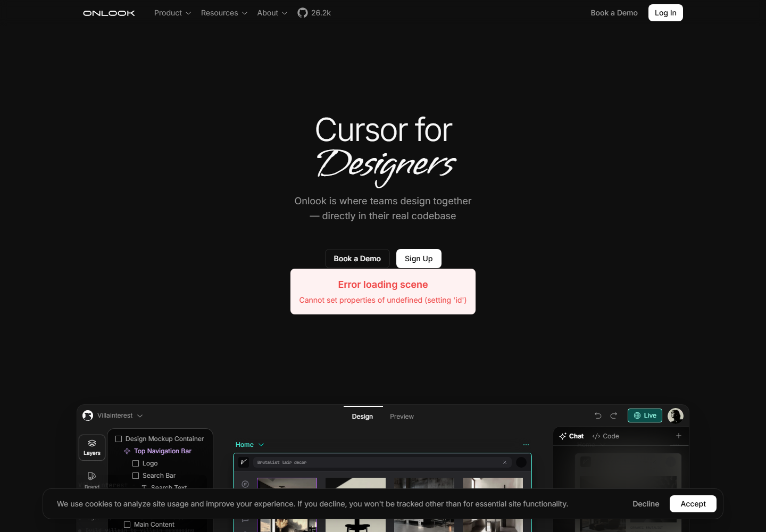Click the redo arrow icon
Screen dimensions: 766x532
[x=613, y=415]
